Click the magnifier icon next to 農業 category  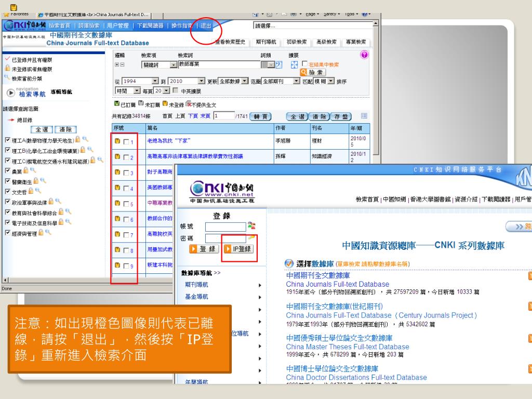tap(33, 170)
